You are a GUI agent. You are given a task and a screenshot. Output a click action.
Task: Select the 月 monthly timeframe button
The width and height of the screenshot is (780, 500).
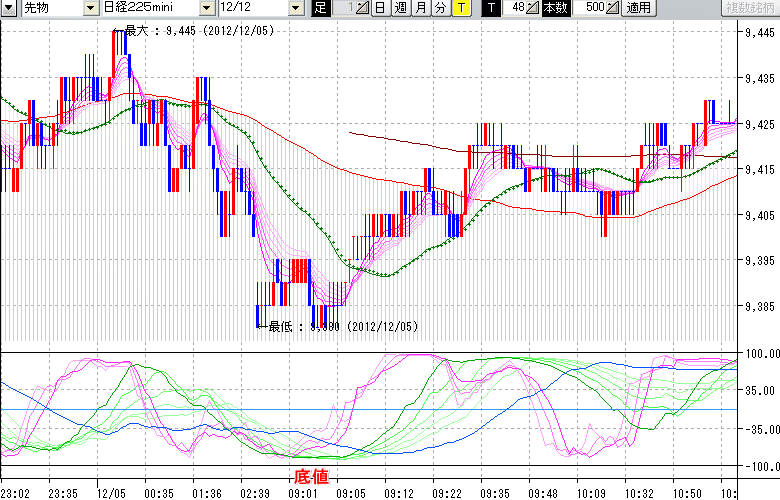420,8
